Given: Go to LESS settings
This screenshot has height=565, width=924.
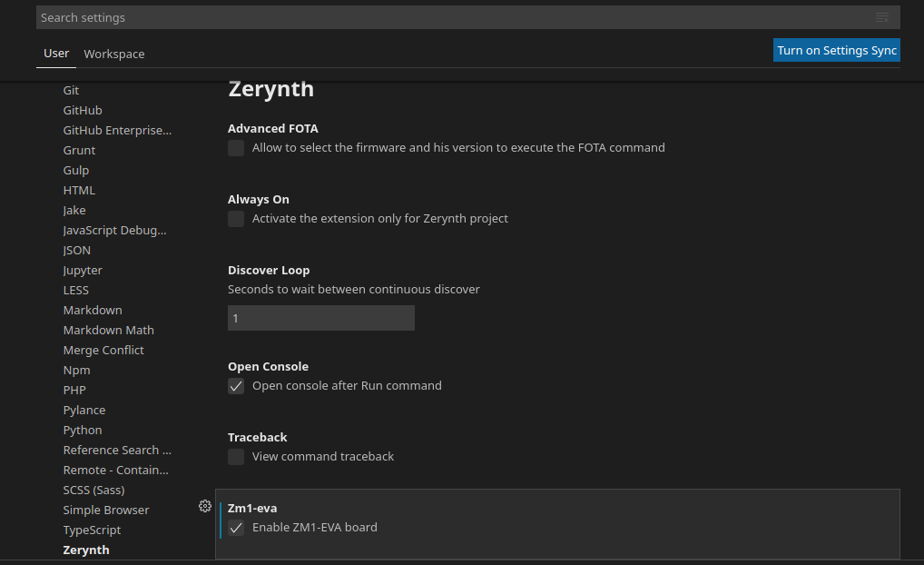Looking at the screenshot, I should coord(76,290).
